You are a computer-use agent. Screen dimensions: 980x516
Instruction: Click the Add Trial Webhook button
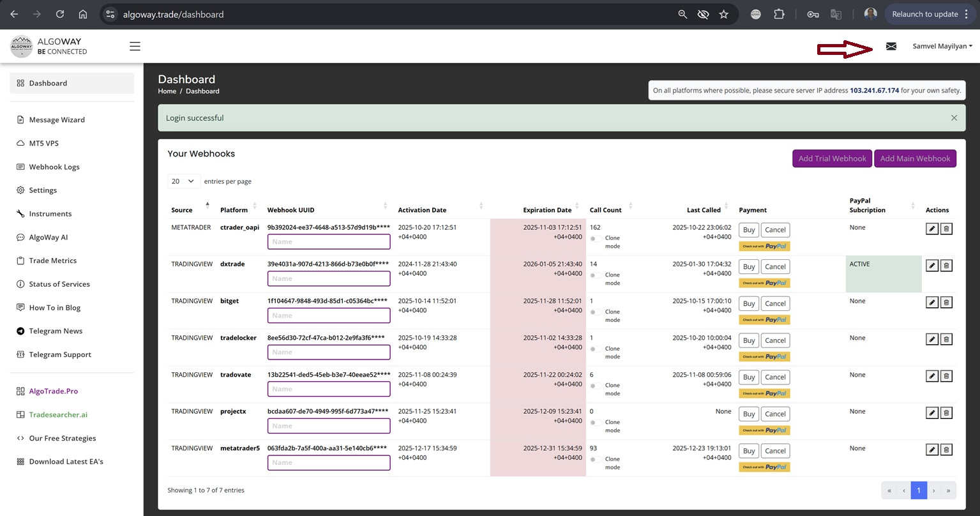click(832, 158)
